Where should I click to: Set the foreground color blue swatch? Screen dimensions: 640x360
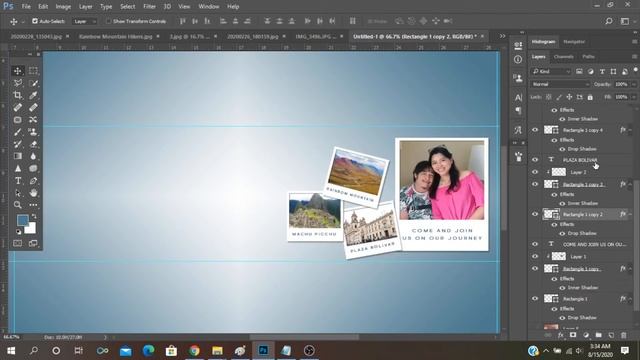pyautogui.click(x=22, y=220)
